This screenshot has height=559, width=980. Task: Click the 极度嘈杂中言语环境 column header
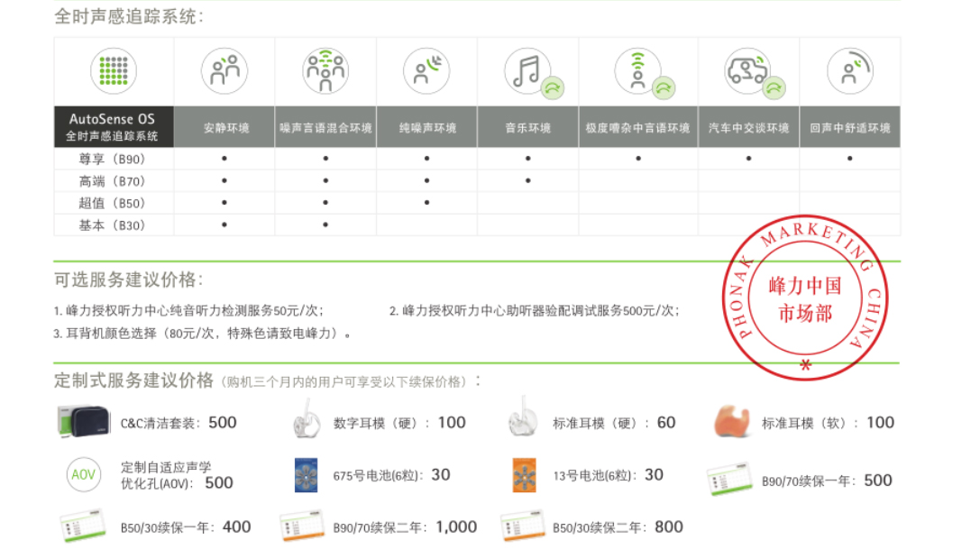638,127
